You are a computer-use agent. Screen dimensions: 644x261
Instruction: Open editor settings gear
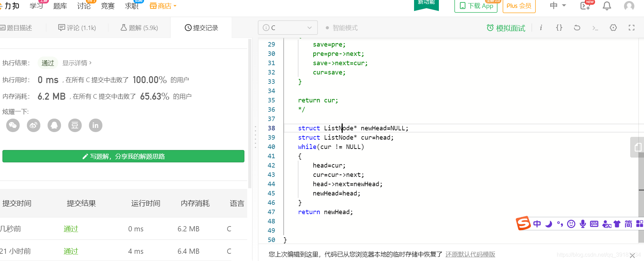pyautogui.click(x=613, y=28)
